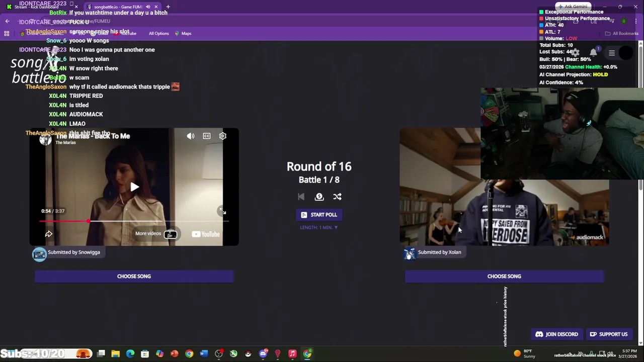Click Choose Song under Snowigga's submission
Image resolution: width=644 pixels, height=362 pixels.
click(x=134, y=276)
